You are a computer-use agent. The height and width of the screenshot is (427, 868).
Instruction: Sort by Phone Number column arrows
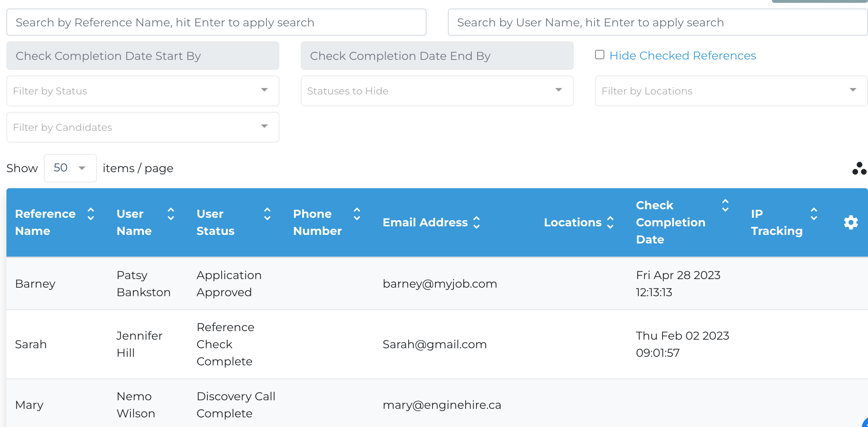click(357, 214)
